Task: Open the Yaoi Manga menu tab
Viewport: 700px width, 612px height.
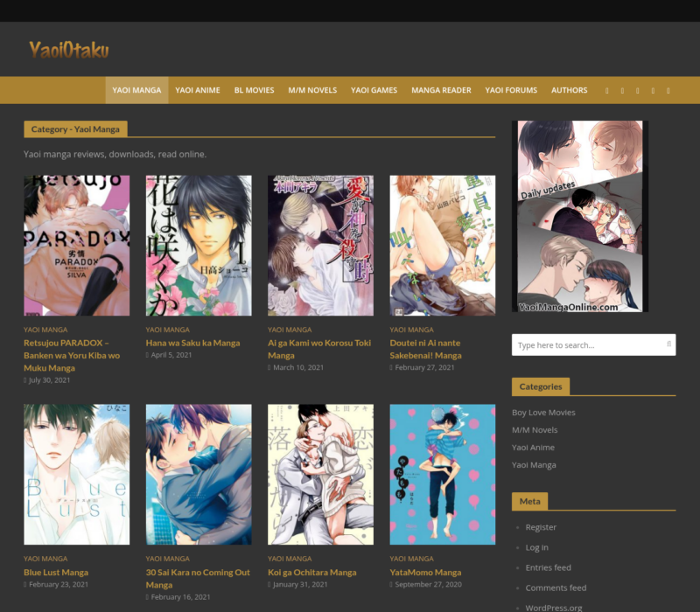Action: pyautogui.click(x=136, y=90)
